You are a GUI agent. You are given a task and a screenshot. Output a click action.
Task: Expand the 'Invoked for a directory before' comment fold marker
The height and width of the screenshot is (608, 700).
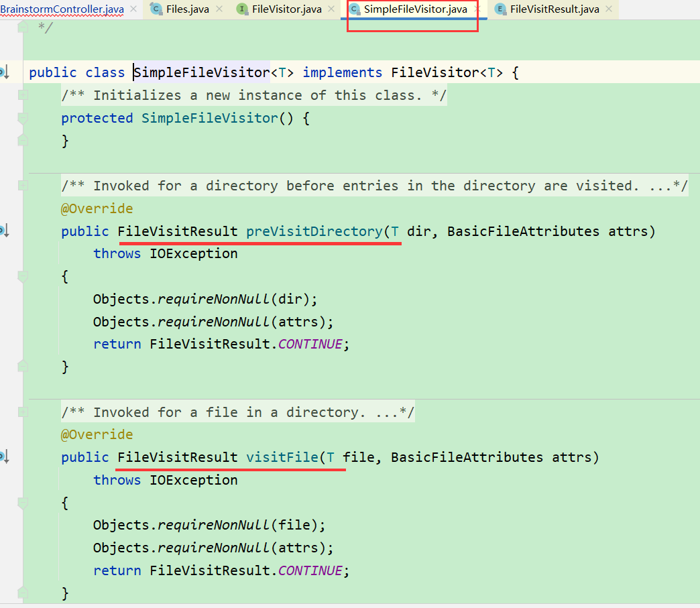click(x=23, y=186)
